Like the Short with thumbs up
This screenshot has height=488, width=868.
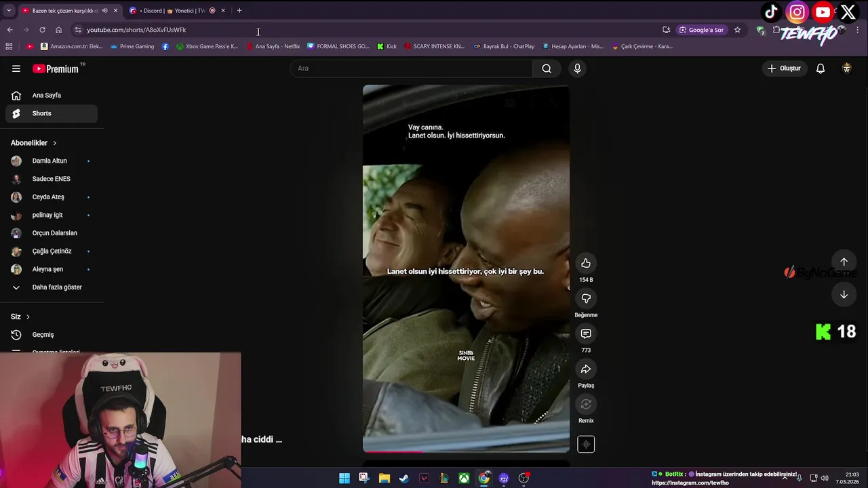point(586,263)
